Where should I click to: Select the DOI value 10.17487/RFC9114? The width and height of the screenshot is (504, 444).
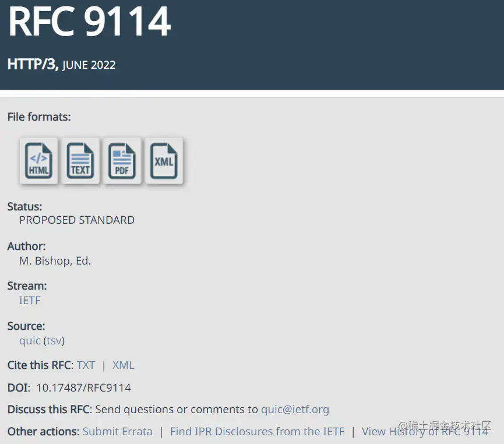tap(83, 387)
